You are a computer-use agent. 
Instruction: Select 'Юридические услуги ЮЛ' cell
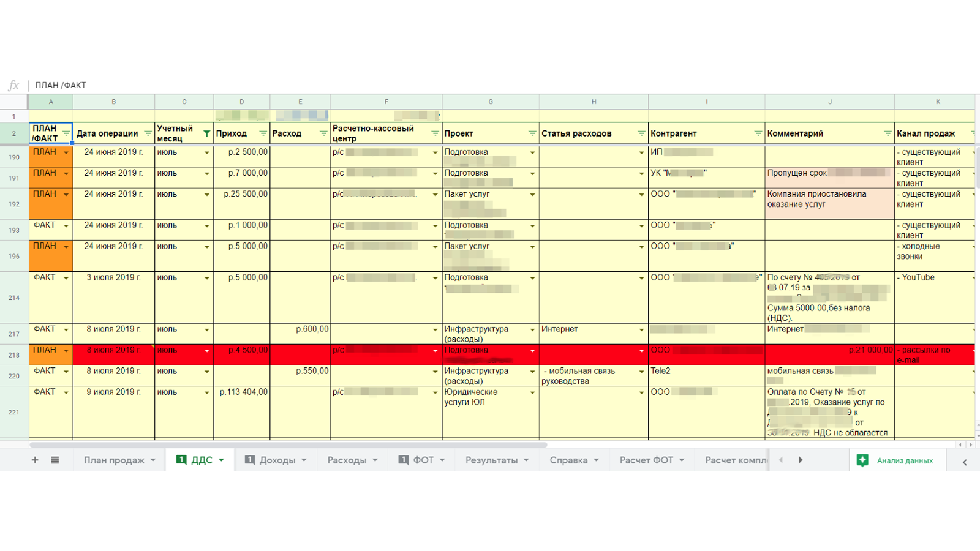pyautogui.click(x=491, y=412)
